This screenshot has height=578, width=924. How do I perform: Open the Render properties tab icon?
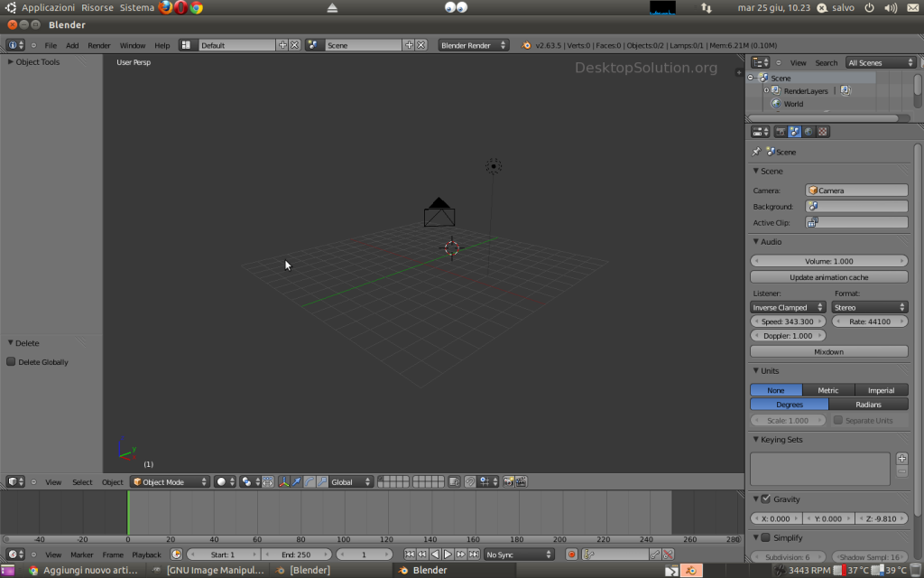(781, 132)
